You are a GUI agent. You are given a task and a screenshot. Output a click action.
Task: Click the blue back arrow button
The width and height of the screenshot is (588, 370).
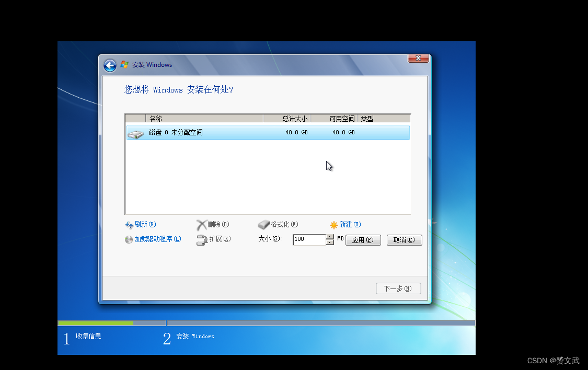(110, 66)
